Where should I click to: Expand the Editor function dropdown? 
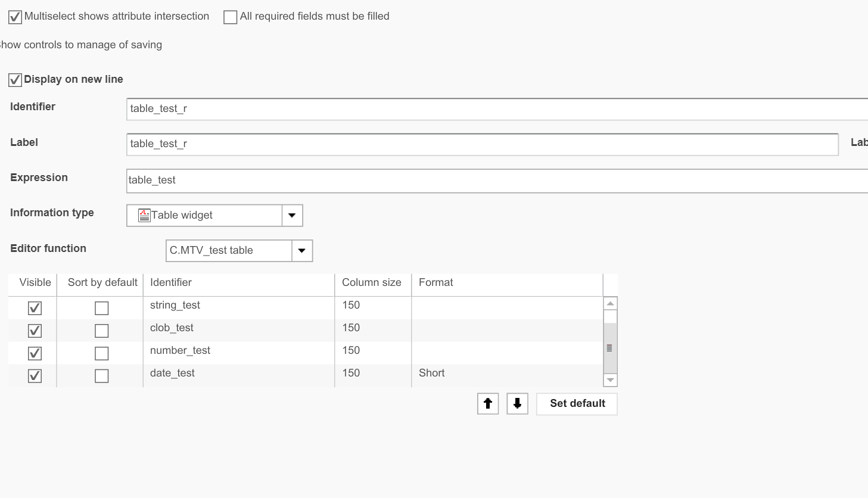302,251
